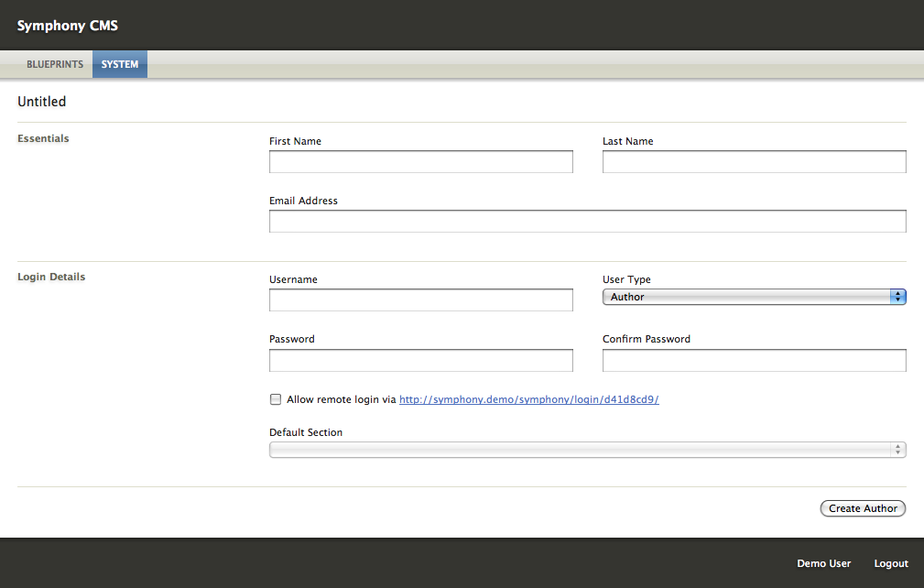
Task: Select the Confirm Password field
Action: pos(754,361)
